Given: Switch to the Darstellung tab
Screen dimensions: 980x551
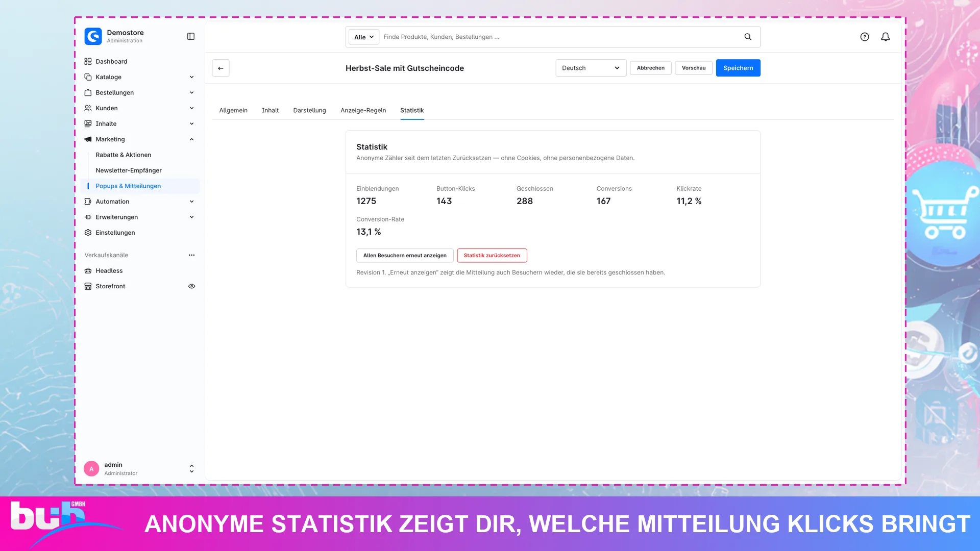Looking at the screenshot, I should (309, 110).
